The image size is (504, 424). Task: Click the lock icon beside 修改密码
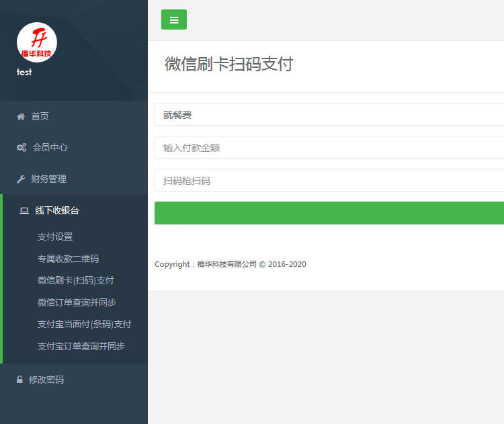pos(19,380)
